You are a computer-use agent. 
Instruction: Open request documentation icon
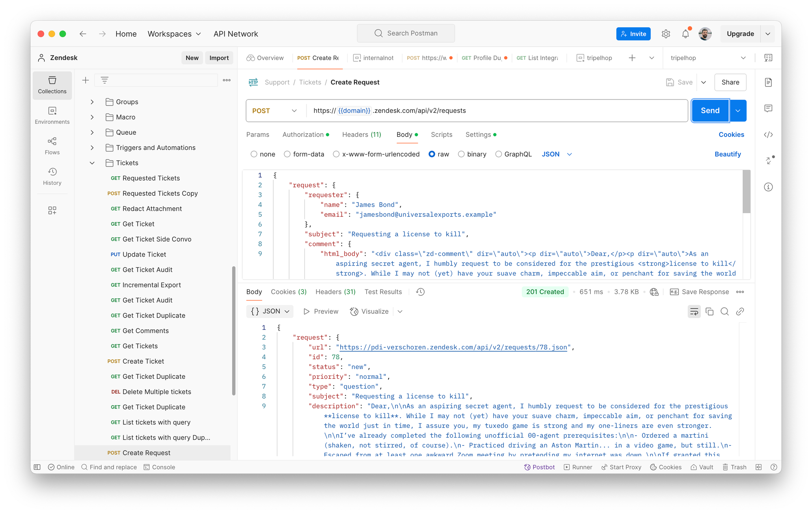coord(768,82)
